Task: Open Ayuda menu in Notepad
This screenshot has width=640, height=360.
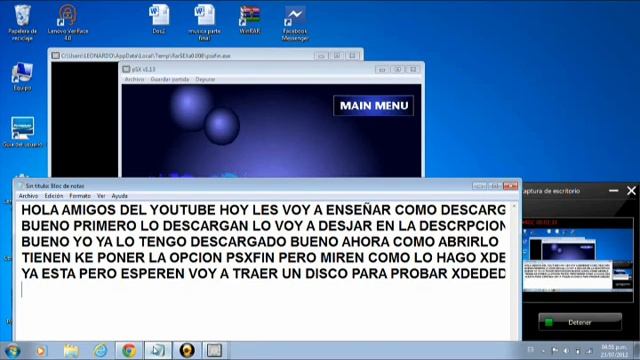Action: tap(120, 196)
